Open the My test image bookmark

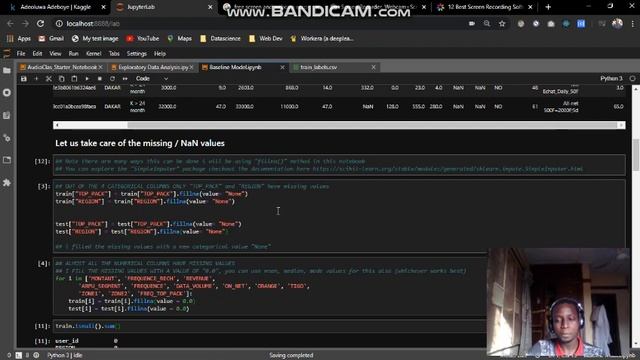click(95, 38)
